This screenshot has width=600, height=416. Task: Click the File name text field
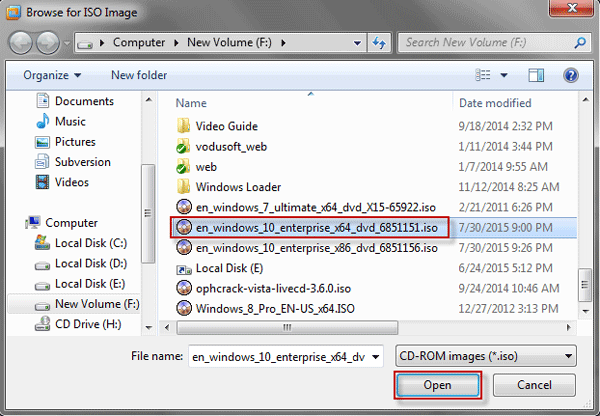tap(279, 357)
